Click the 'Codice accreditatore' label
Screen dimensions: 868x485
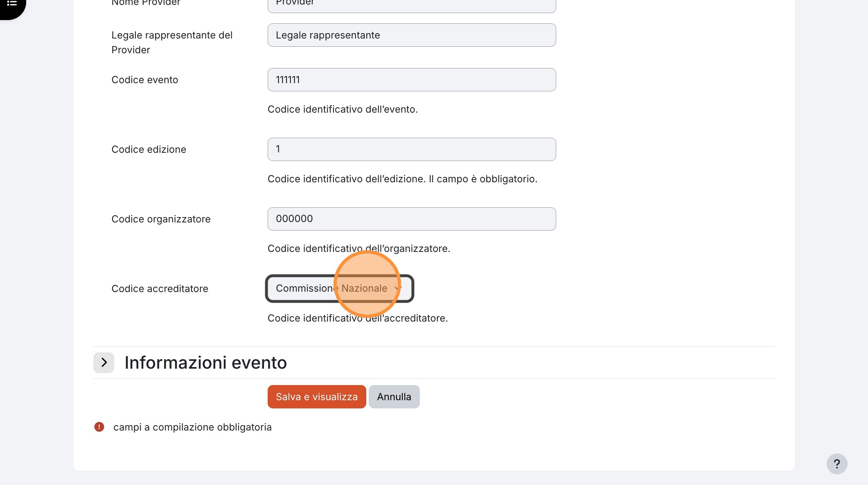(x=160, y=289)
